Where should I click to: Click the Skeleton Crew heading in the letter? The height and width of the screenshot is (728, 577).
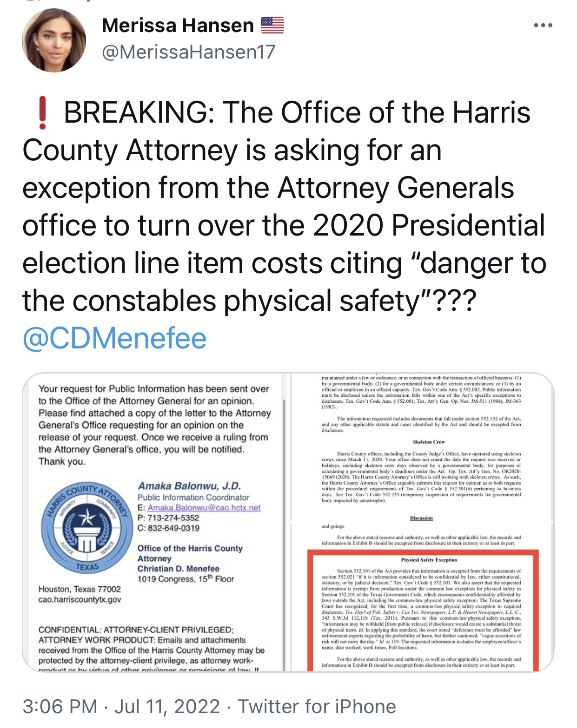point(429,442)
